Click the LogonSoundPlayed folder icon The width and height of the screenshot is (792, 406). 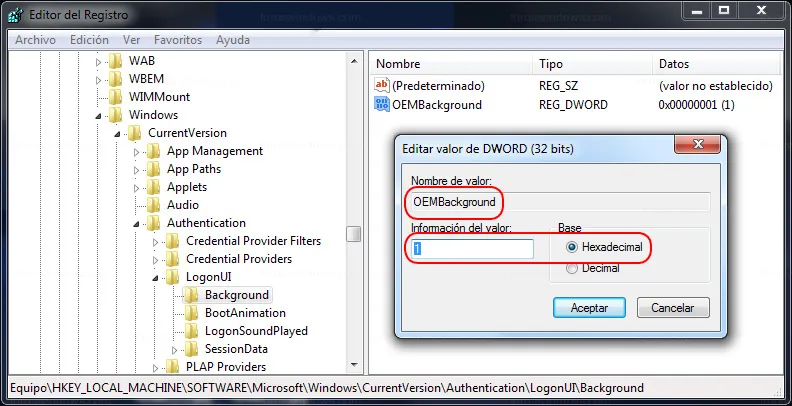(191, 331)
